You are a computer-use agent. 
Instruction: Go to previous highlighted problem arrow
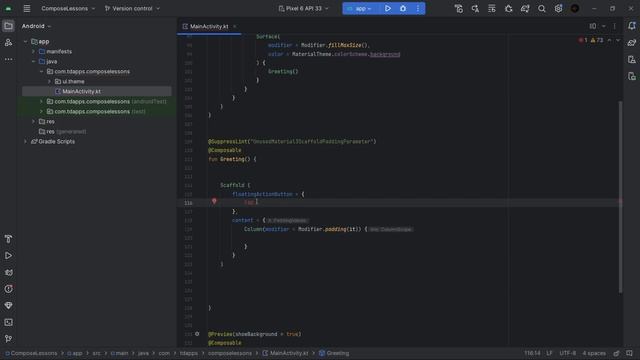[x=609, y=40]
